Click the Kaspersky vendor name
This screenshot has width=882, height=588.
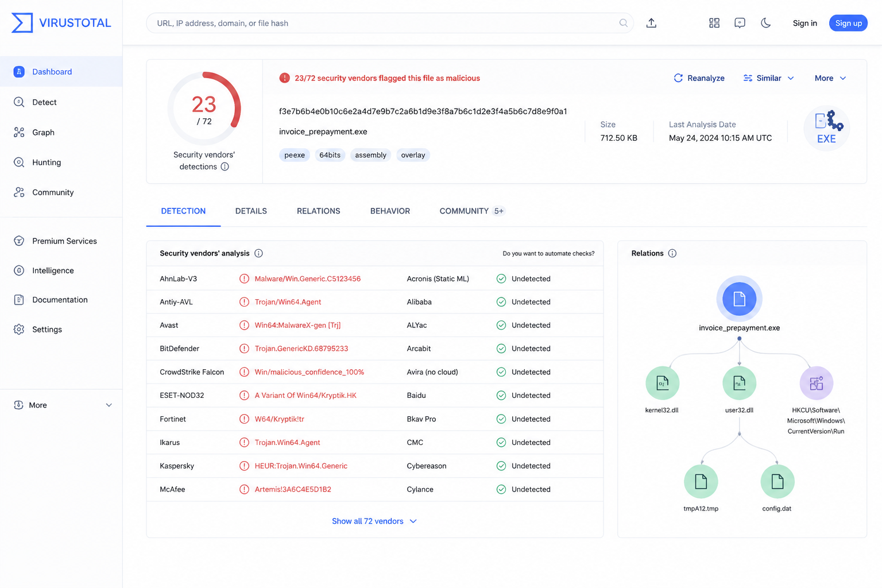pyautogui.click(x=177, y=466)
